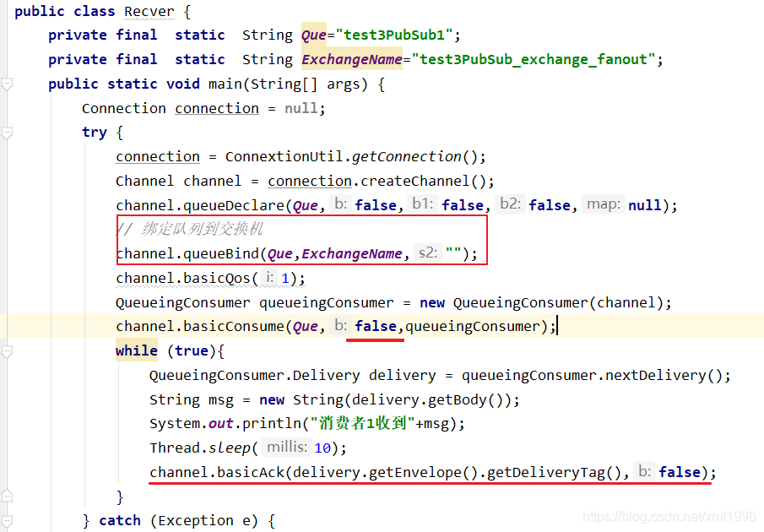The width and height of the screenshot is (764, 532).
Task: Click basicAck method call
Action: [x=251, y=473]
